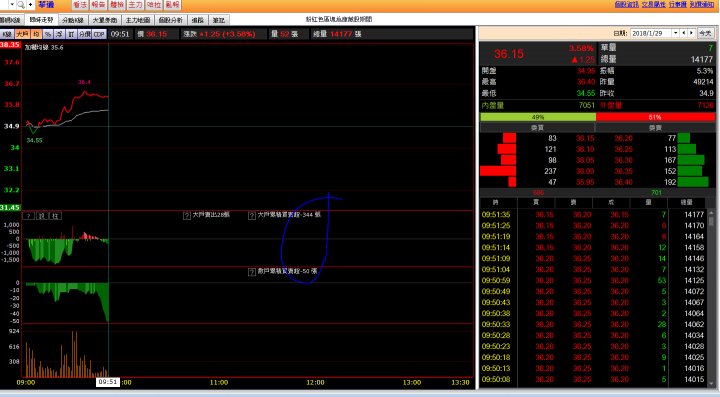Toggle the '浮' chart button
Screen dimensions: 720x397
[x=59, y=34]
